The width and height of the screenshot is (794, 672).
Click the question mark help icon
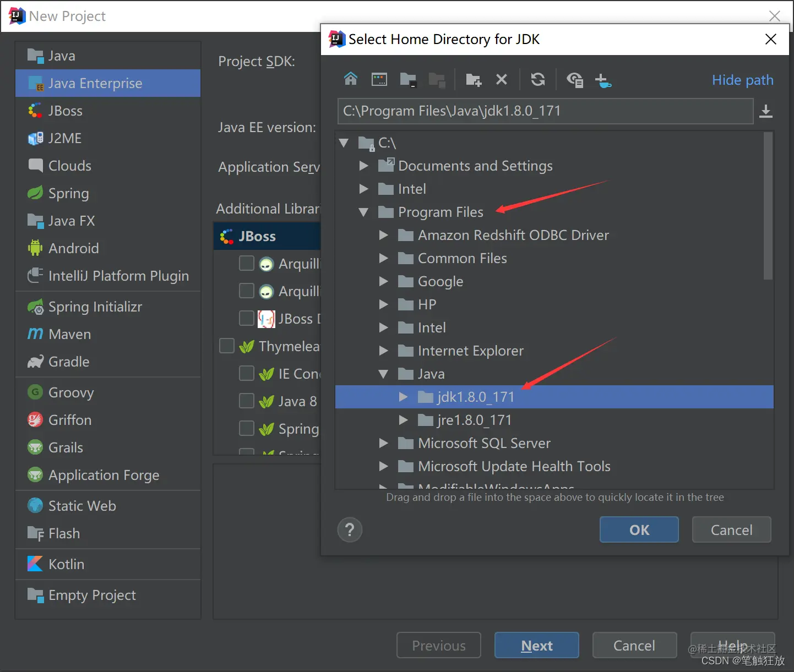click(350, 530)
